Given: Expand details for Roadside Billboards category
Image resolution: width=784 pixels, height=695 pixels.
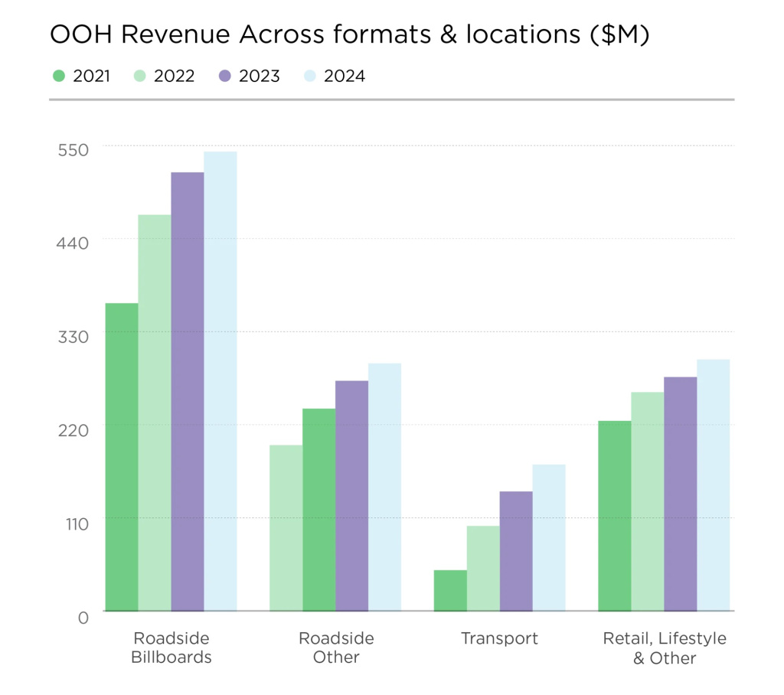Looking at the screenshot, I should click(170, 647).
